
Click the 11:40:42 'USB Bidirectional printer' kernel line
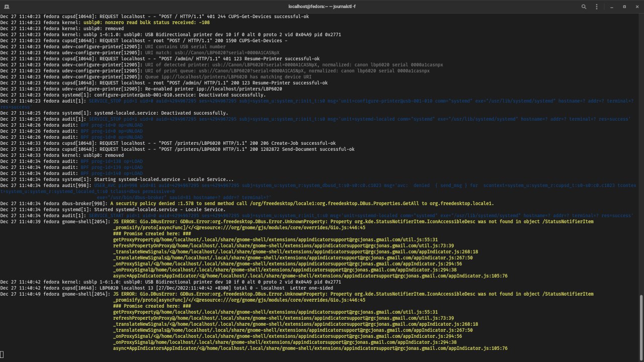click(x=171, y=282)
